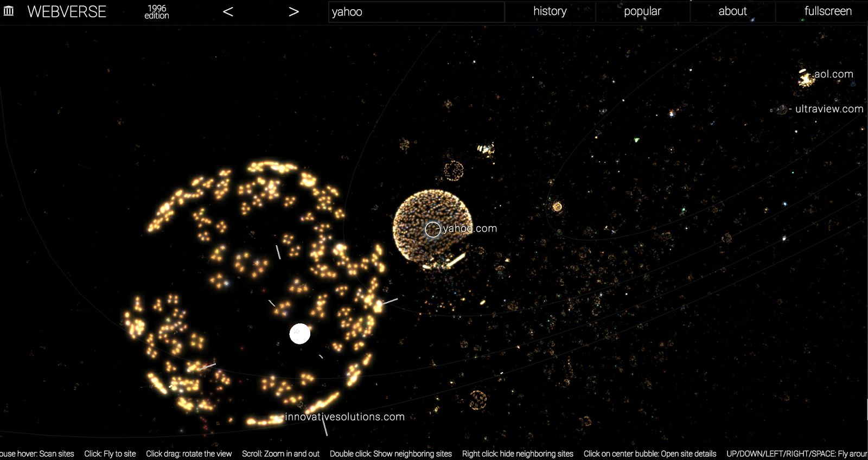This screenshot has width=868, height=460.
Task: Click the museum building icon beside WEBVERSE
Action: click(9, 11)
